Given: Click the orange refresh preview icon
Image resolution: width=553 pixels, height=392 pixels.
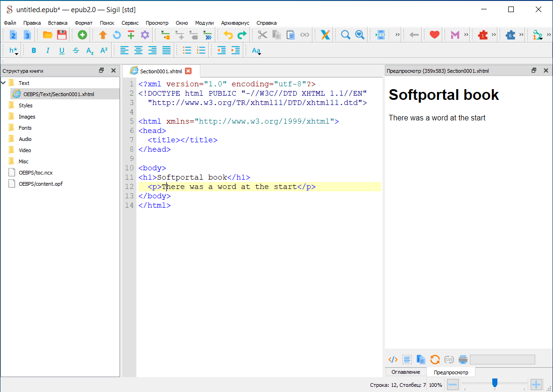Looking at the screenshot, I should click(435, 359).
